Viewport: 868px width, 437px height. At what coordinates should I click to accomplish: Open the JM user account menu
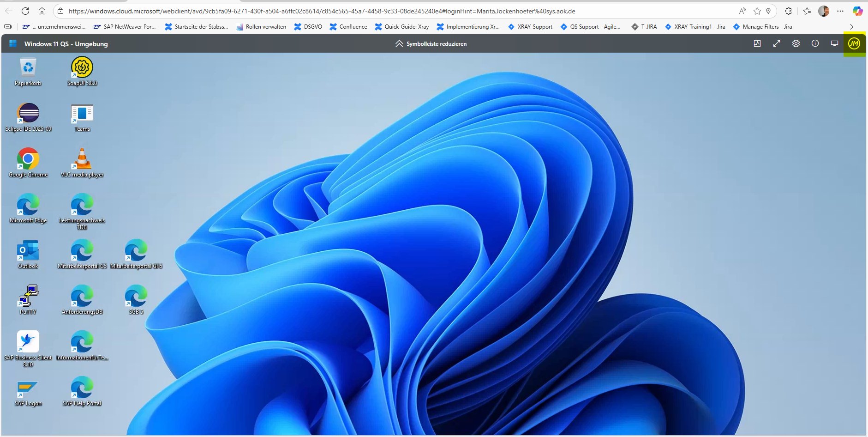(x=854, y=43)
